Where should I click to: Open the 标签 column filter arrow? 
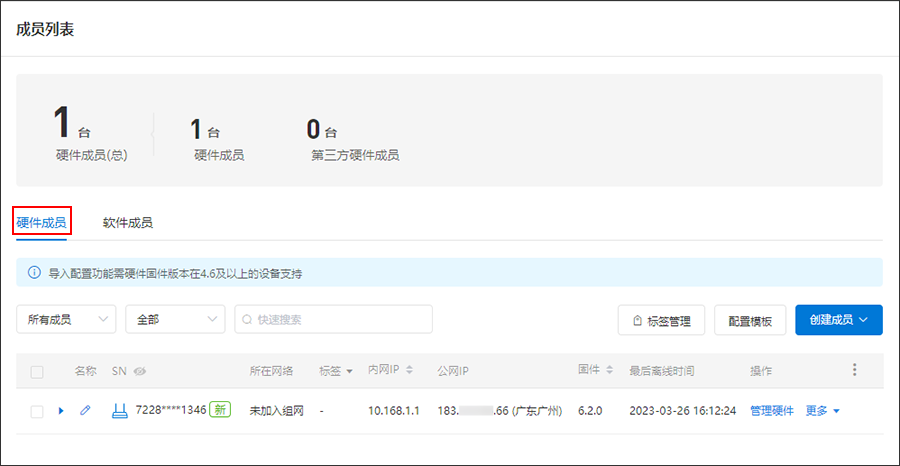coord(349,372)
